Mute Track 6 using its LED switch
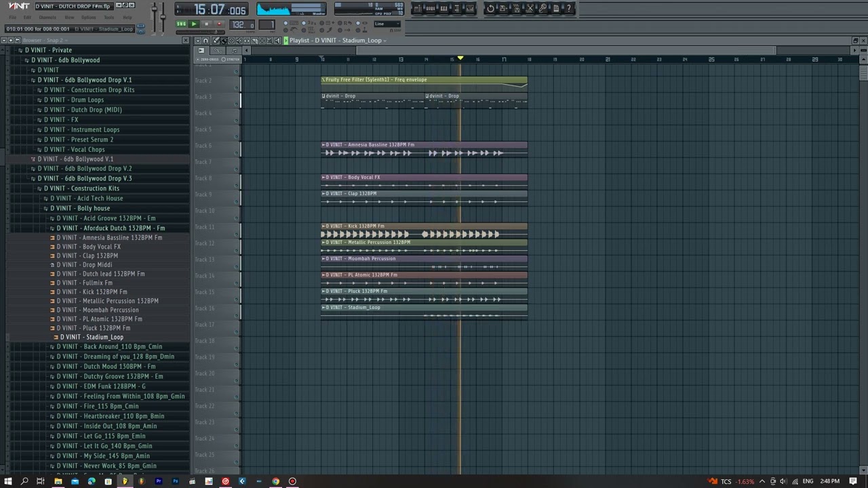The width and height of the screenshot is (868, 488). (237, 153)
